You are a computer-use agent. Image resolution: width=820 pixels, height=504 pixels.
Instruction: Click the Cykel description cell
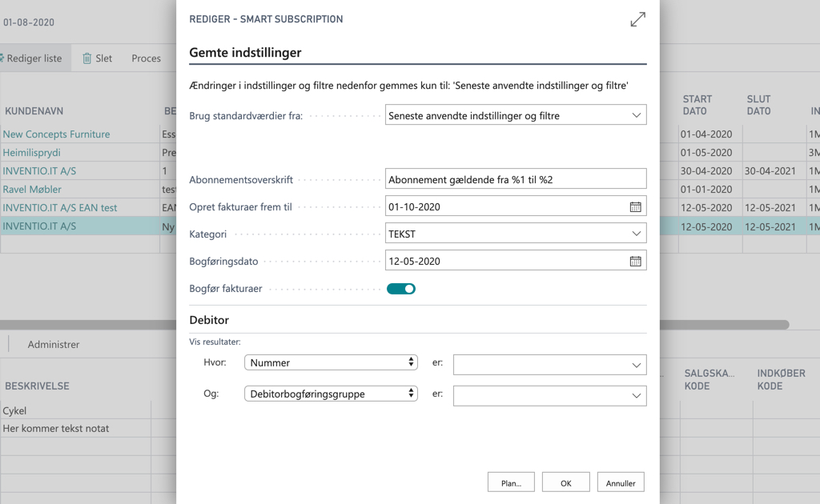pyautogui.click(x=76, y=410)
